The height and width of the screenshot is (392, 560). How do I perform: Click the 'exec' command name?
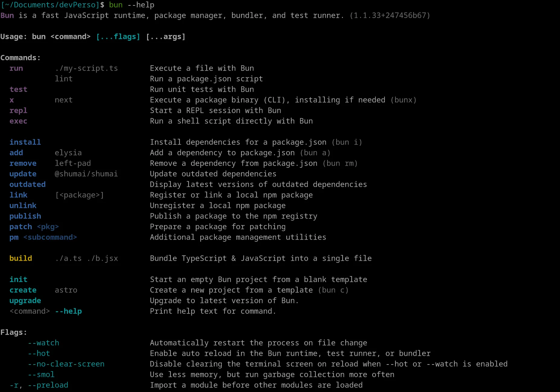tap(18, 121)
